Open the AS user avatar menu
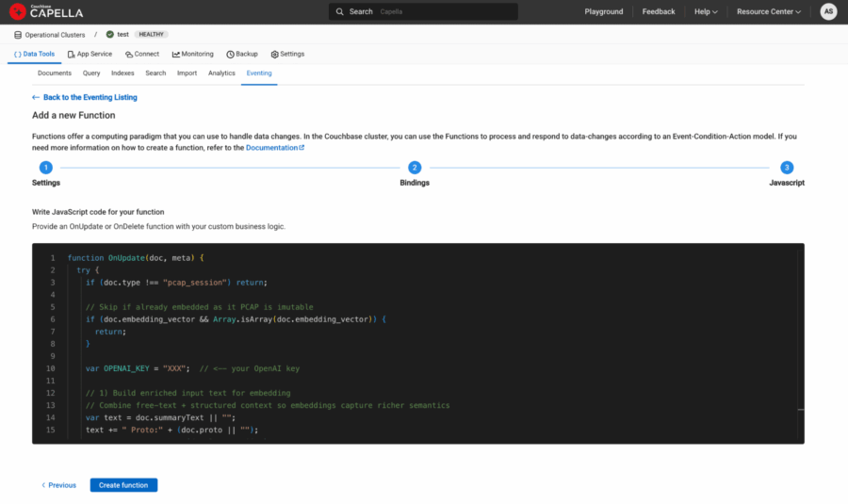The image size is (848, 504). click(x=828, y=11)
